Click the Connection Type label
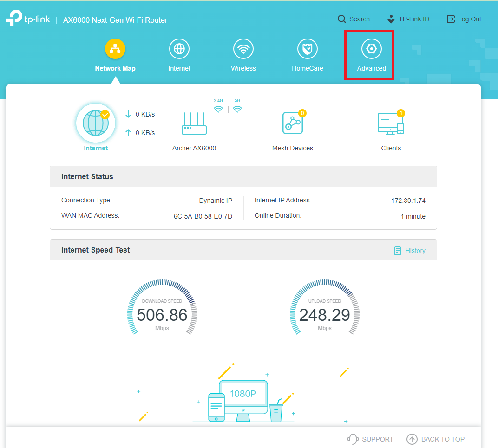Image resolution: width=498 pixels, height=448 pixels. tap(86, 201)
